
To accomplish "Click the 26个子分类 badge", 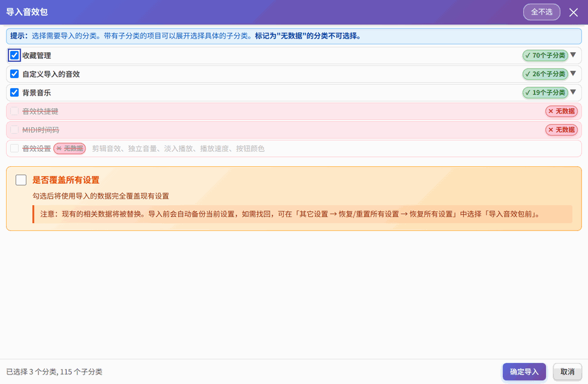I will coord(545,74).
